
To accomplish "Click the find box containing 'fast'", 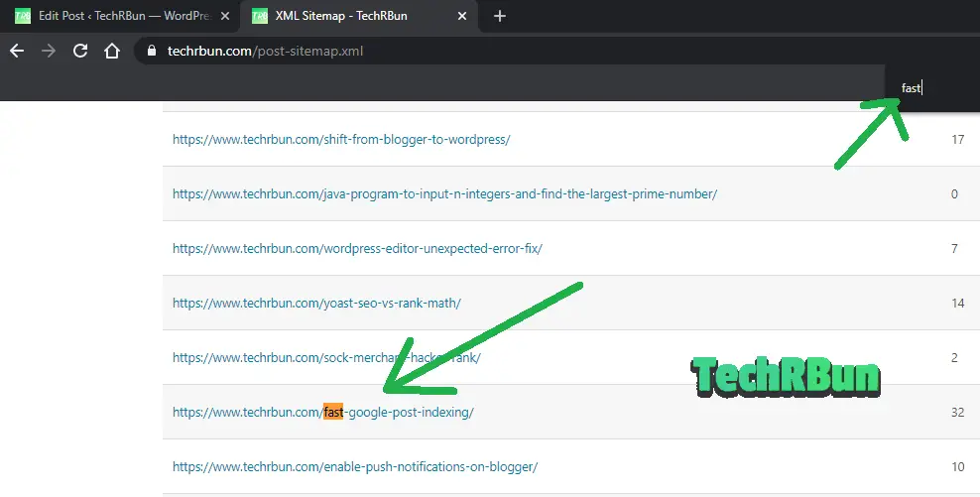I will pos(932,88).
